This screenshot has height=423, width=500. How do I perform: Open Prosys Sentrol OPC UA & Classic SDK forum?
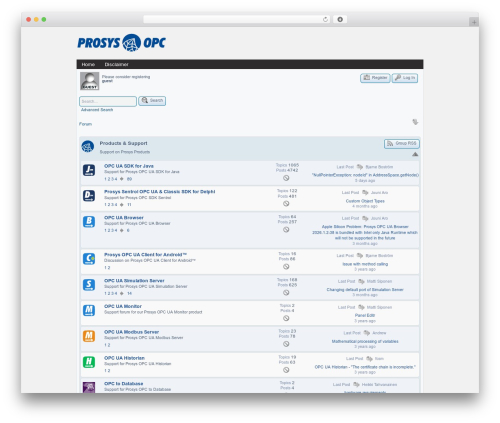tap(159, 192)
